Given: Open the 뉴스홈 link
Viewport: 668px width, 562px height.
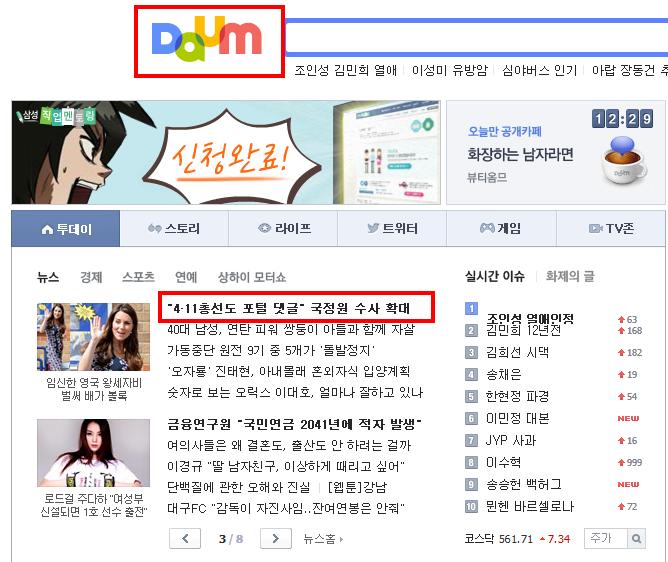Looking at the screenshot, I should point(323,539).
